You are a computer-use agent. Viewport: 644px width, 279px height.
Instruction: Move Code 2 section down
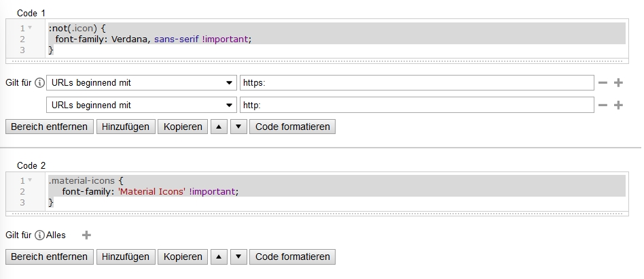(x=238, y=257)
